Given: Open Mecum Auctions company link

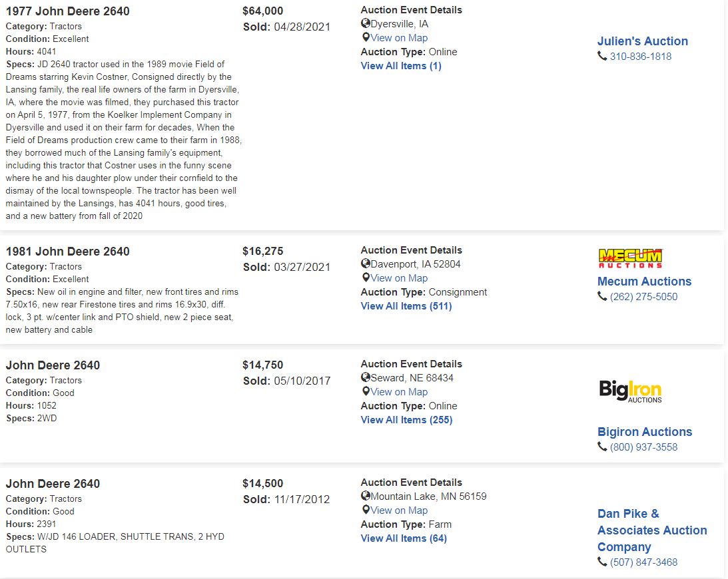Looking at the screenshot, I should tap(645, 281).
